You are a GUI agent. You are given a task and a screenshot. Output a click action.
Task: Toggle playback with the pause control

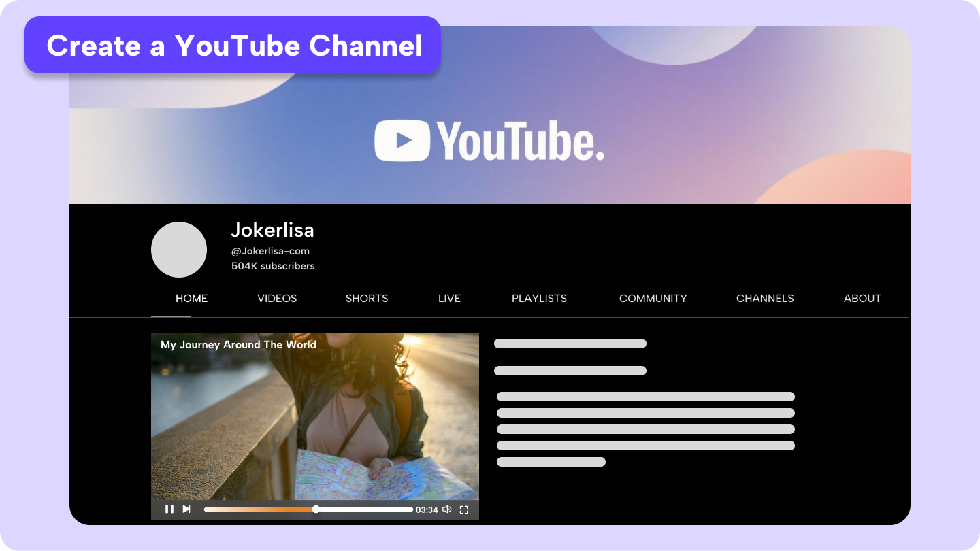pos(169,509)
